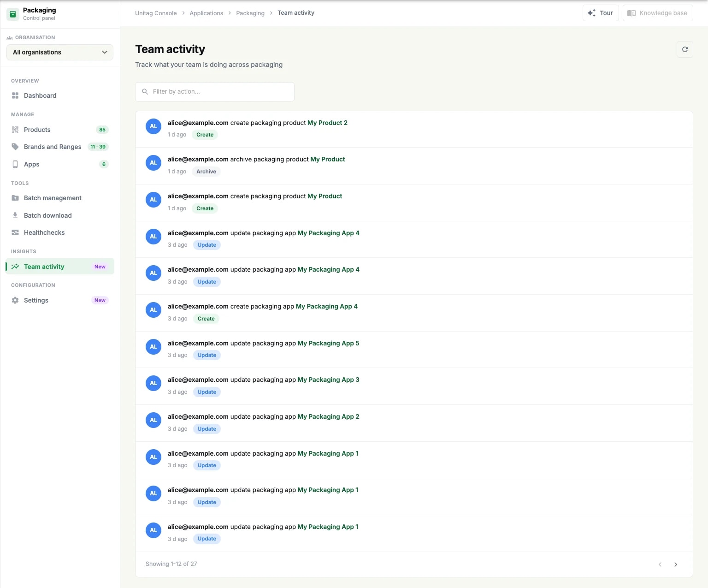Click the Filter by action search field
This screenshot has width=708, height=588.
215,92
